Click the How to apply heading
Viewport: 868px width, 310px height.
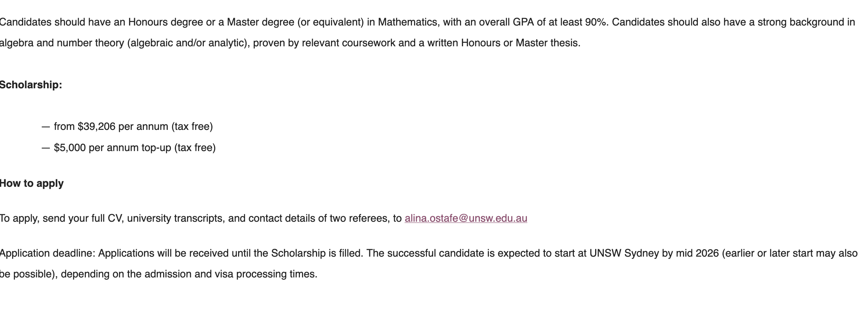pos(31,183)
